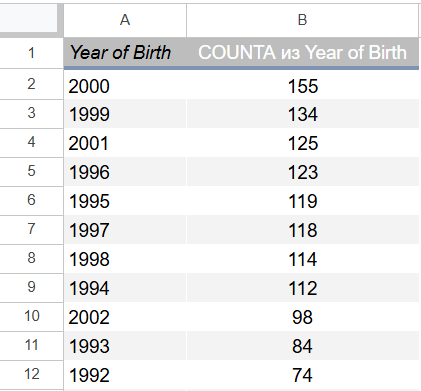Select the cell with count 123
This screenshot has width=421, height=391.
click(x=302, y=172)
